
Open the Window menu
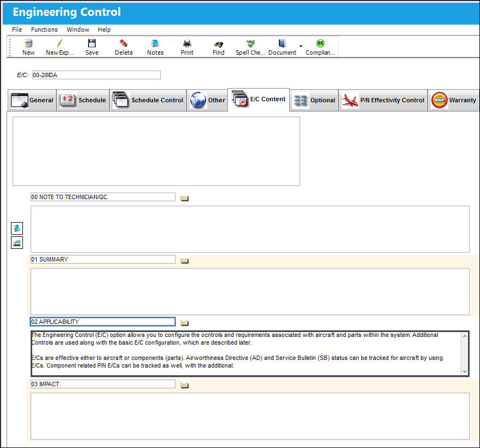click(78, 30)
